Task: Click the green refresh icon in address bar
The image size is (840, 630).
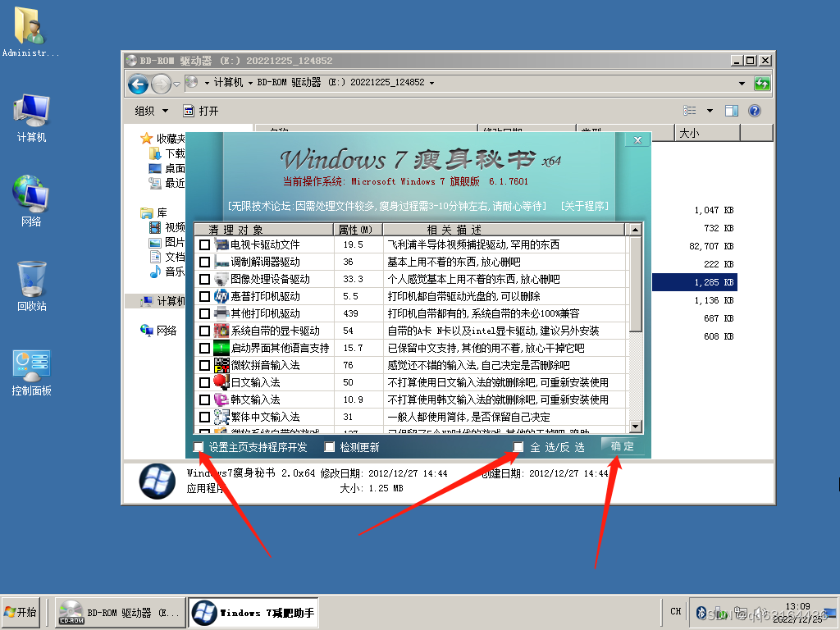Action: tap(762, 84)
